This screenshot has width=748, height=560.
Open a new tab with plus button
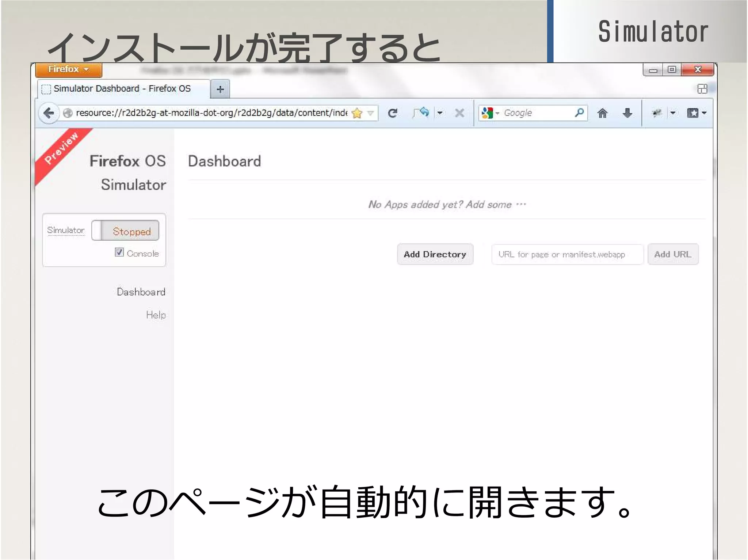point(220,89)
